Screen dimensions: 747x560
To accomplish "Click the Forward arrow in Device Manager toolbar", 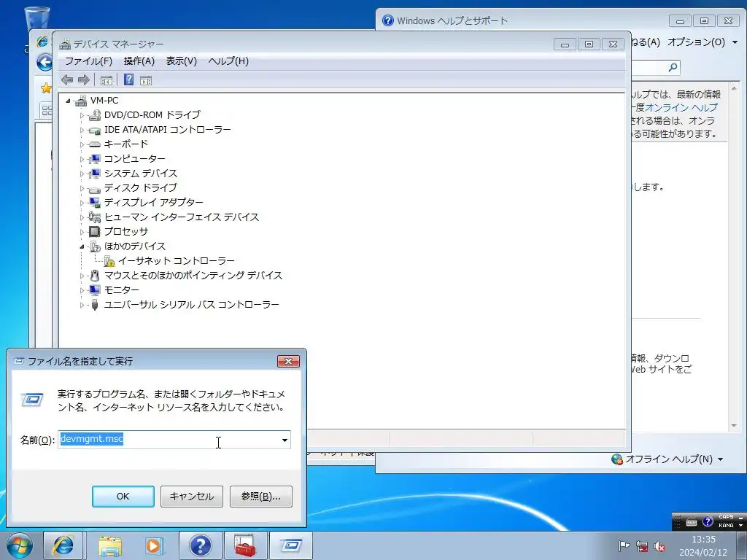I will [84, 80].
